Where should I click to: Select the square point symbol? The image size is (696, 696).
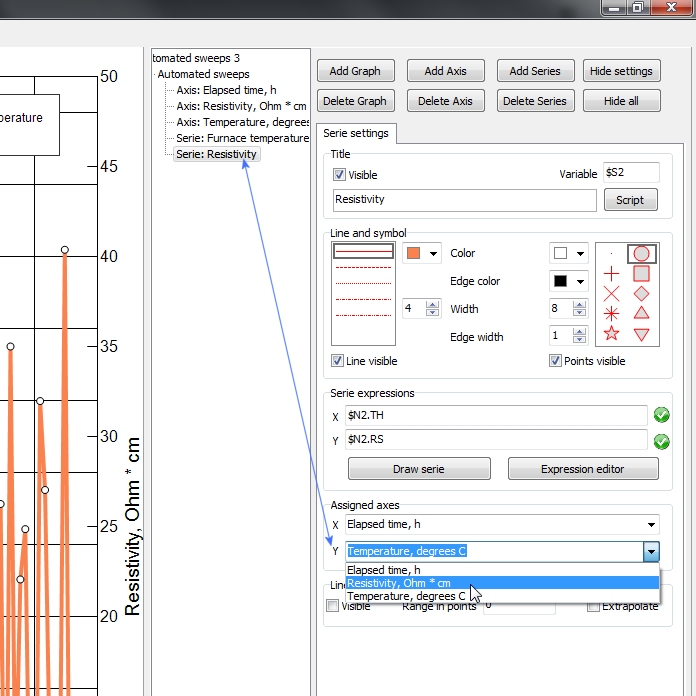[x=641, y=274]
